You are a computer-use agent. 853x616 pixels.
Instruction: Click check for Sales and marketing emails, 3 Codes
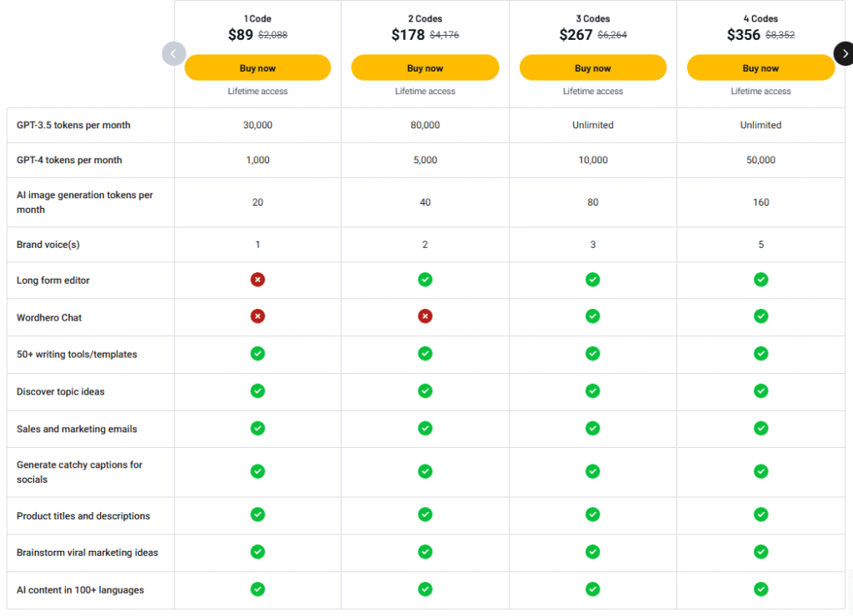[592, 429]
